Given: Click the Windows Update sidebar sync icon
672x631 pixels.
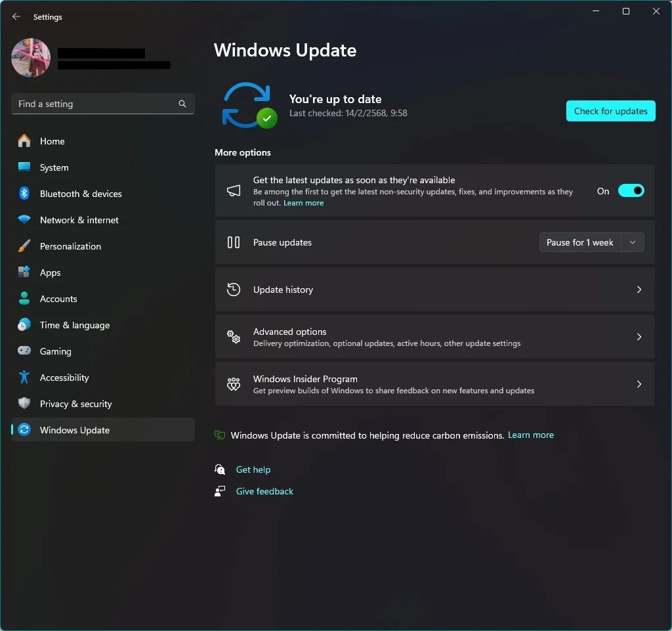Looking at the screenshot, I should click(24, 429).
